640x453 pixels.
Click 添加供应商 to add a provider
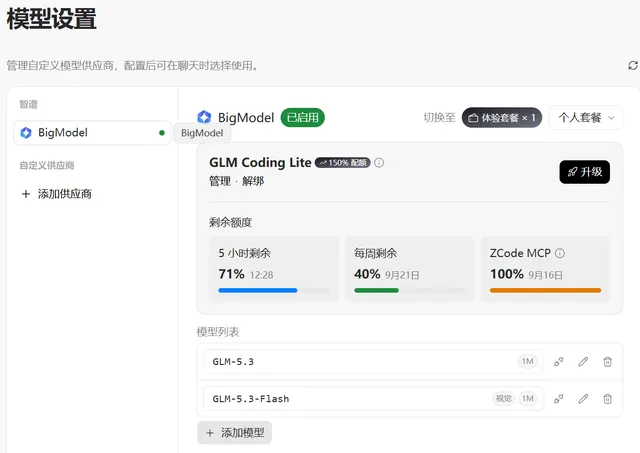pyautogui.click(x=57, y=194)
